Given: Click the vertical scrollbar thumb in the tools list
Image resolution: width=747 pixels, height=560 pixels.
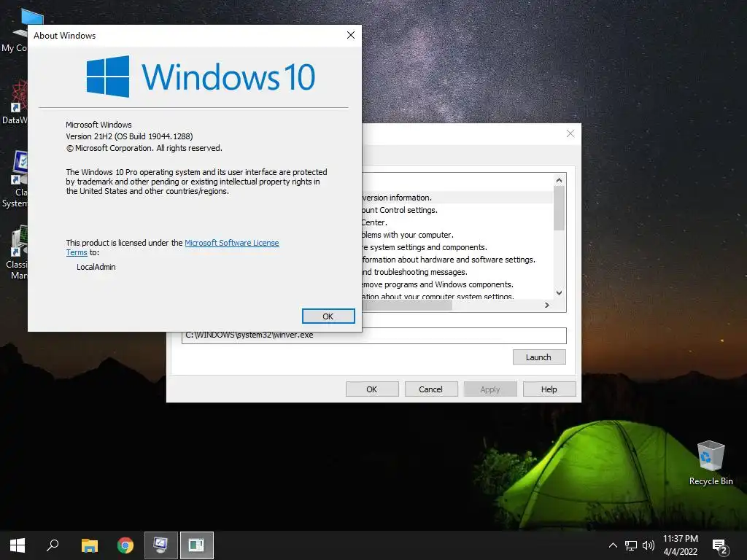Looking at the screenshot, I should click(560, 208).
